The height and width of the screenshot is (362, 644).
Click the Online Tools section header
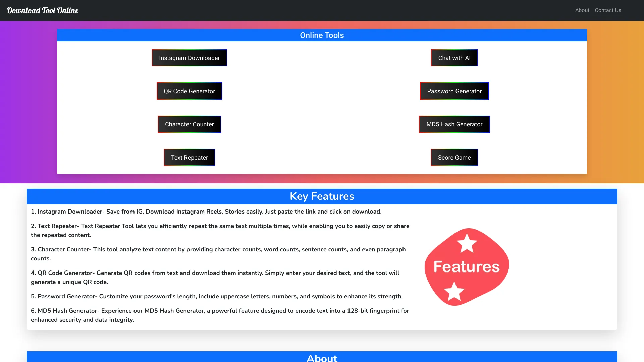pyautogui.click(x=322, y=35)
